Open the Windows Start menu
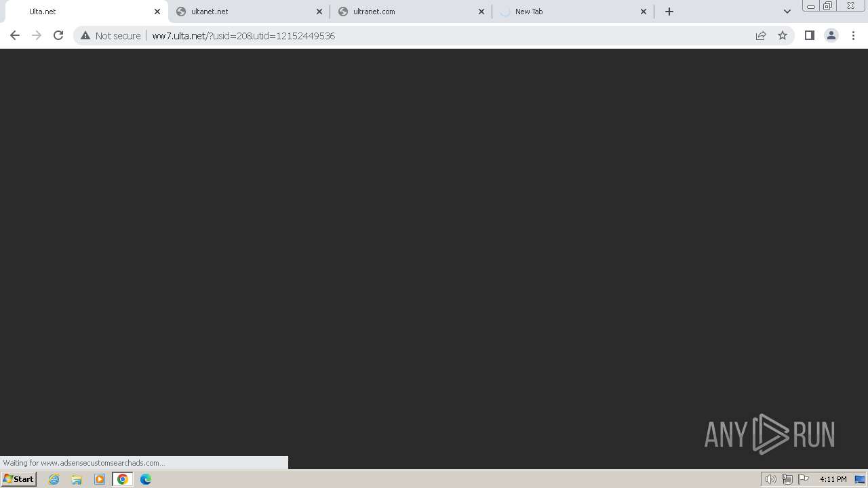The width and height of the screenshot is (868, 488). tap(18, 479)
